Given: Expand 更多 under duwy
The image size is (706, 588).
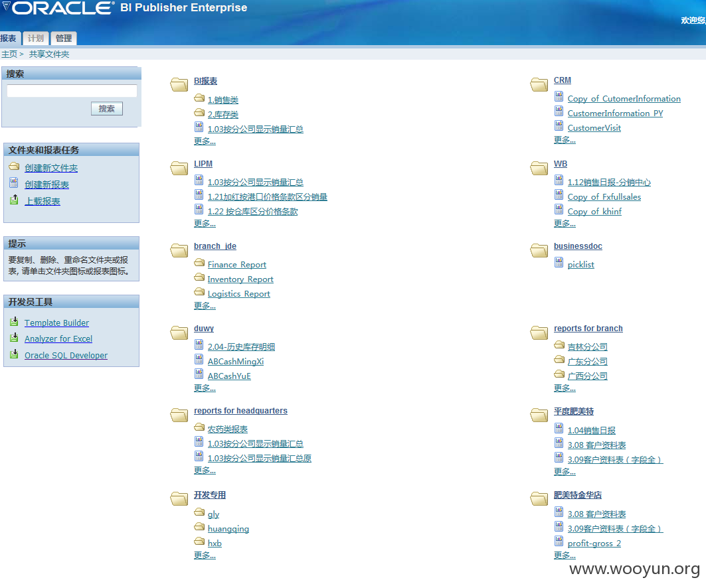Looking at the screenshot, I should pos(205,388).
